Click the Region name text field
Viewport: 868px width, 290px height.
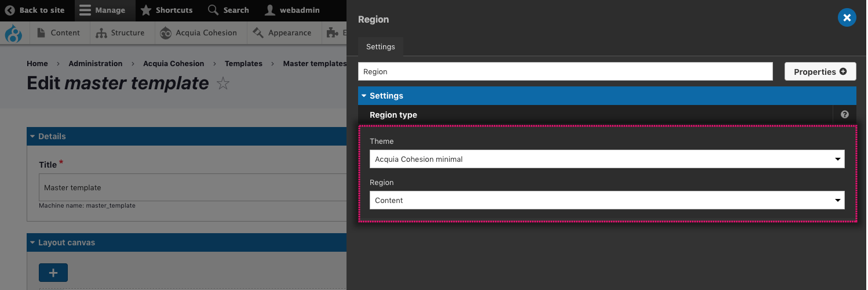[x=566, y=71]
